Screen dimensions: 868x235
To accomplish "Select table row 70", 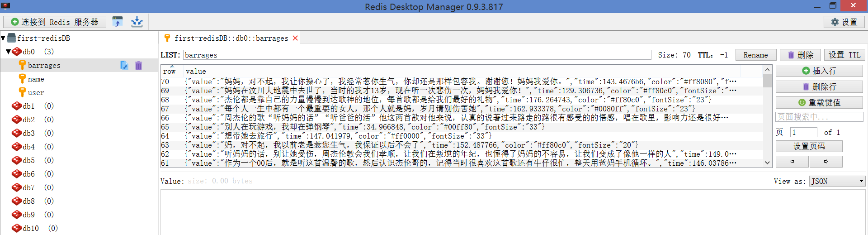I will coord(462,82).
